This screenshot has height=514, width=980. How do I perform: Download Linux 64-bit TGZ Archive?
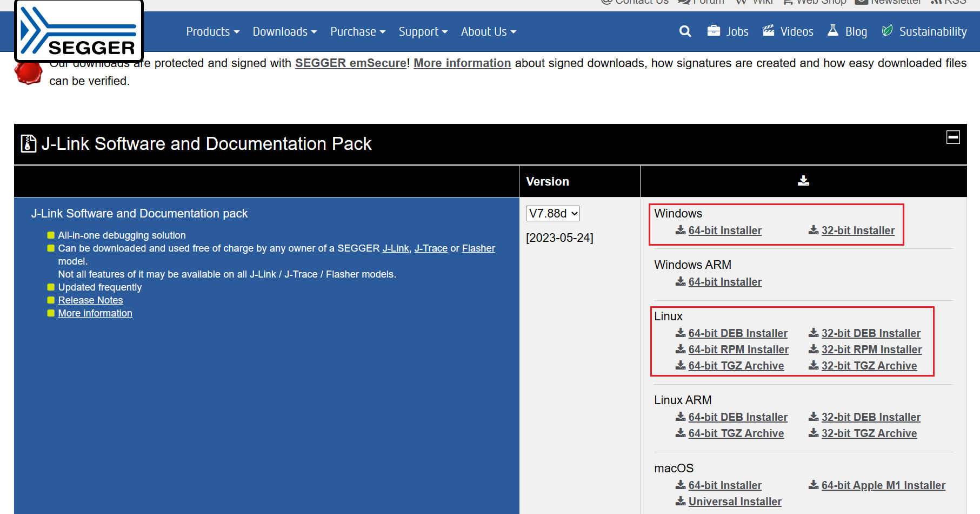click(736, 366)
